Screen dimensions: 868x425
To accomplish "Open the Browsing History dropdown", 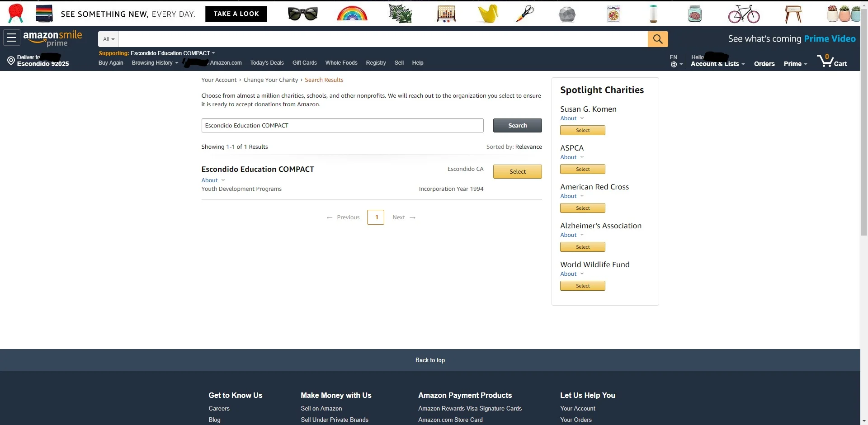I will pos(155,63).
